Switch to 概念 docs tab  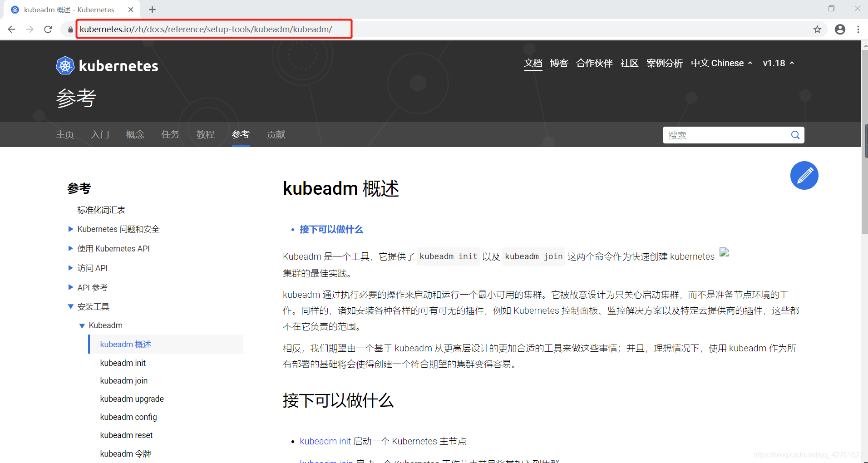pyautogui.click(x=135, y=134)
